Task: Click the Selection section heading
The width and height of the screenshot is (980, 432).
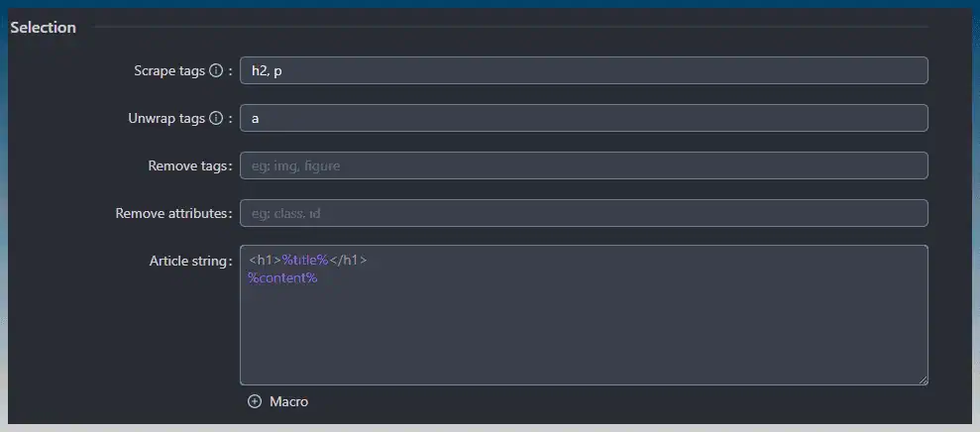Action: tap(44, 28)
